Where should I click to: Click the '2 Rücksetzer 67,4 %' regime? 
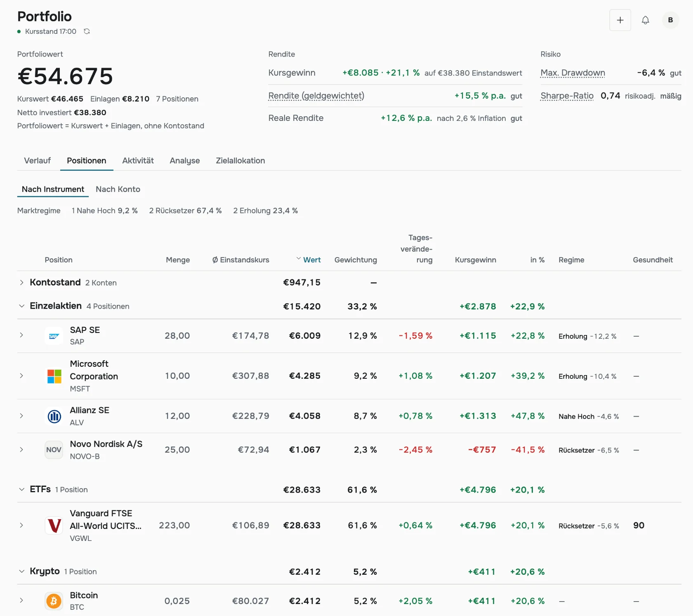click(x=185, y=210)
